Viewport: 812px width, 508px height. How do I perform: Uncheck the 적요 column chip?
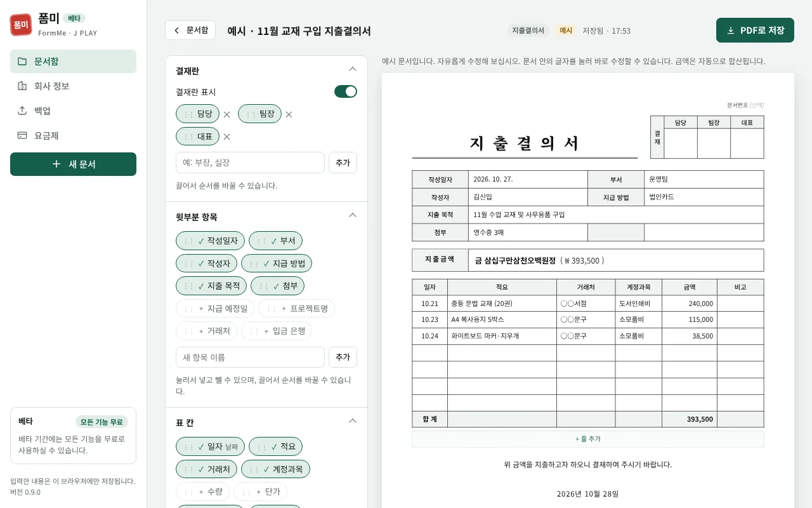tap(275, 446)
